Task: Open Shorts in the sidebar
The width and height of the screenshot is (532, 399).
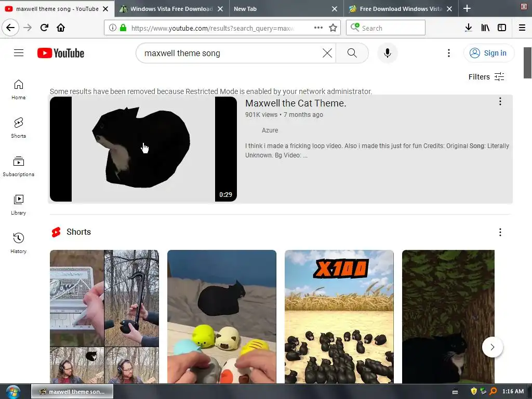Action: tap(19, 128)
